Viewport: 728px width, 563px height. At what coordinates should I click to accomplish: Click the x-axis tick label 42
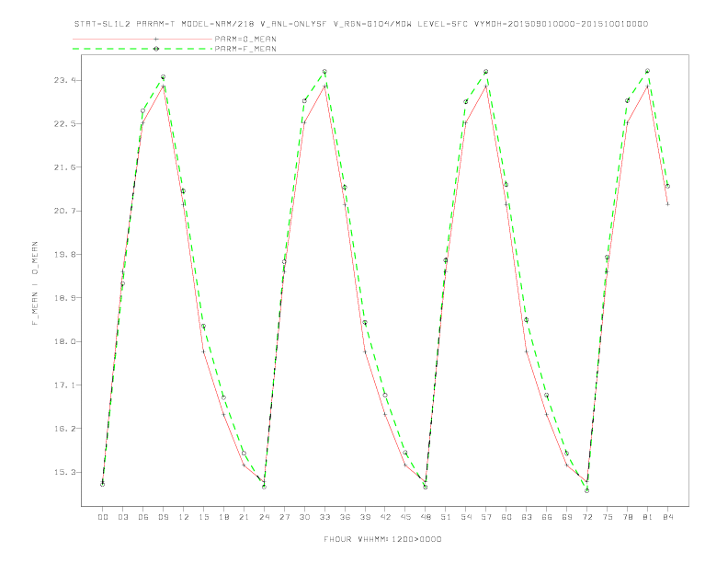(385, 517)
